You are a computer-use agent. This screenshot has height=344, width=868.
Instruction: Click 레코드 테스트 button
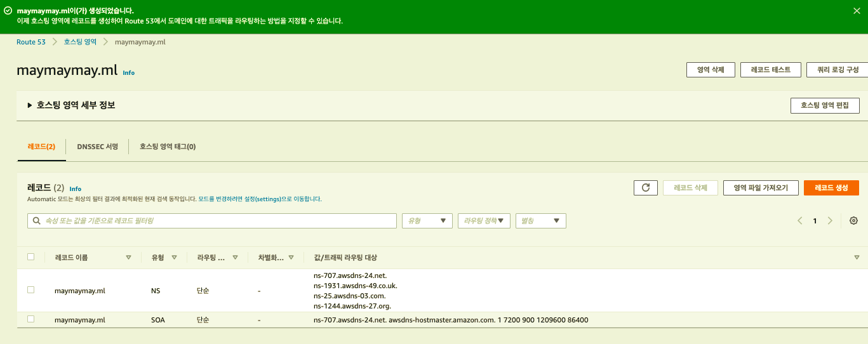click(771, 70)
